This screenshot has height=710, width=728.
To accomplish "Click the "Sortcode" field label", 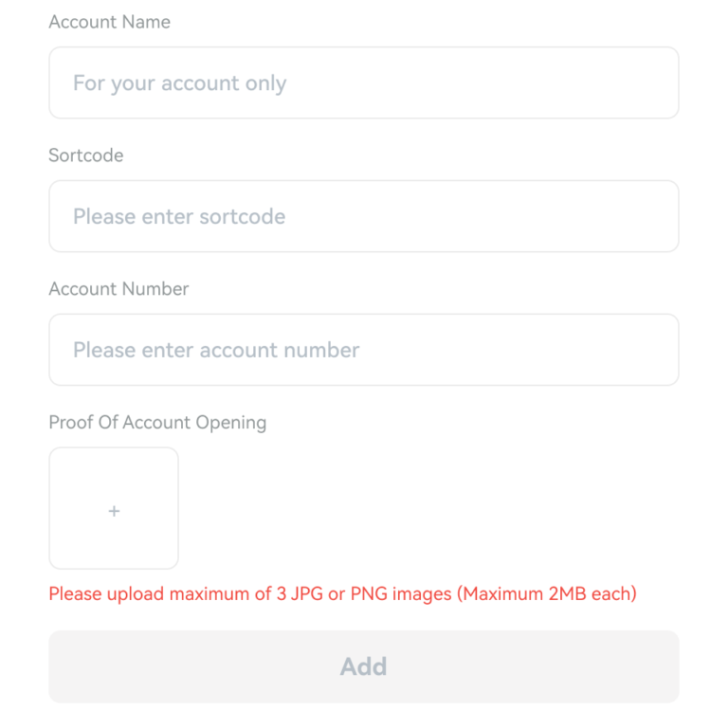I will pos(86,155).
